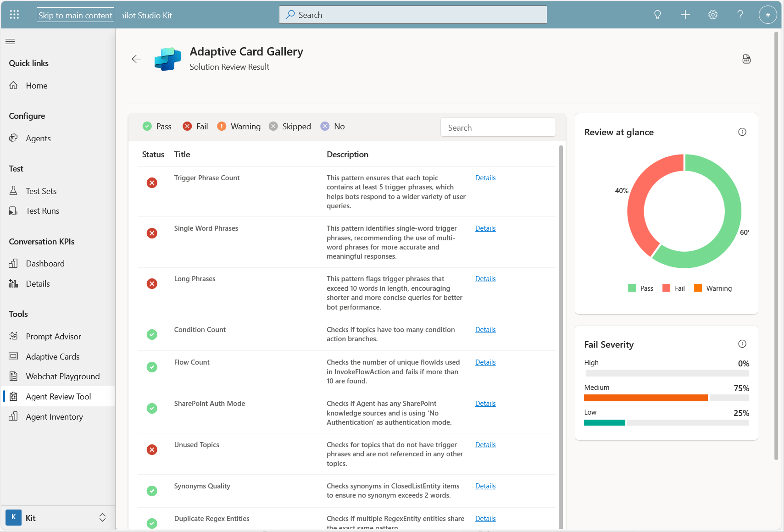This screenshot has width=784, height=532.
Task: Toggle the Skipped status filter
Action: click(x=290, y=127)
